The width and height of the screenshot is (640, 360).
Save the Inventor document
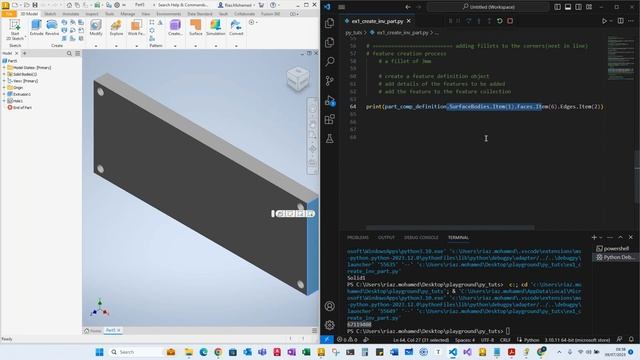(35, 5)
